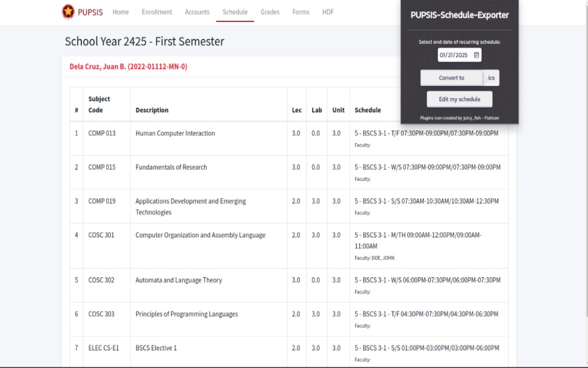Select the COMP 013 subject row
588x368 pixels.
pyautogui.click(x=289, y=138)
